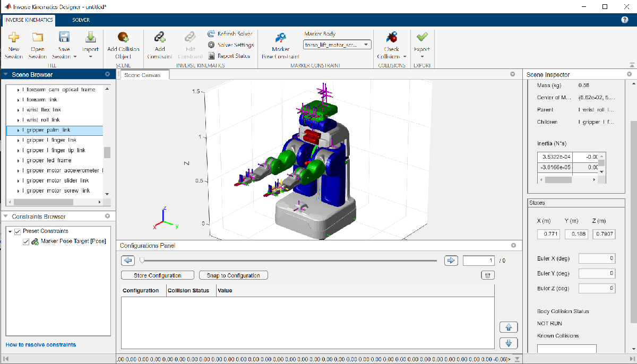
Task: Click the delete configuration trash icon
Action: click(487, 275)
